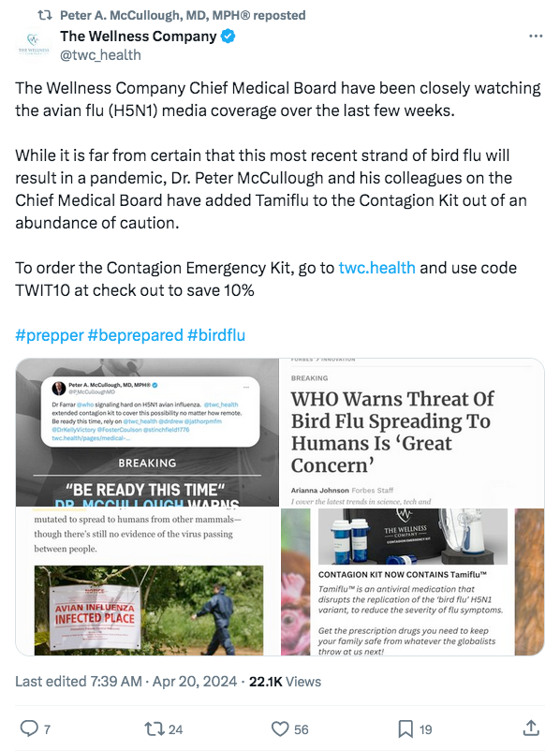Open the #prepper hashtag
Screen dimensions: 560x751
50,335
